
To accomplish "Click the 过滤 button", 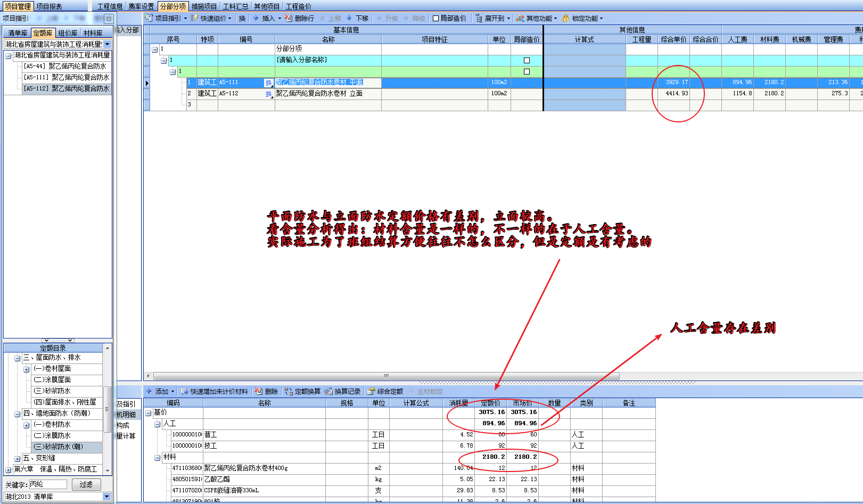I will pos(86,484).
